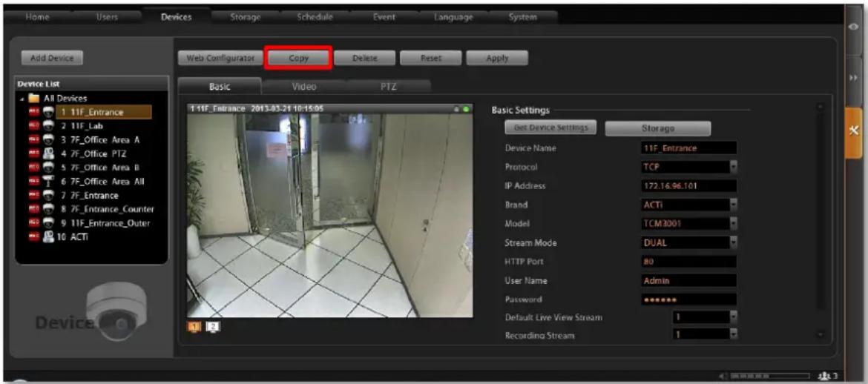The width and height of the screenshot is (868, 384).
Task: Click the PTZ camera icon for 7F_Office PTZ
Action: tap(47, 153)
